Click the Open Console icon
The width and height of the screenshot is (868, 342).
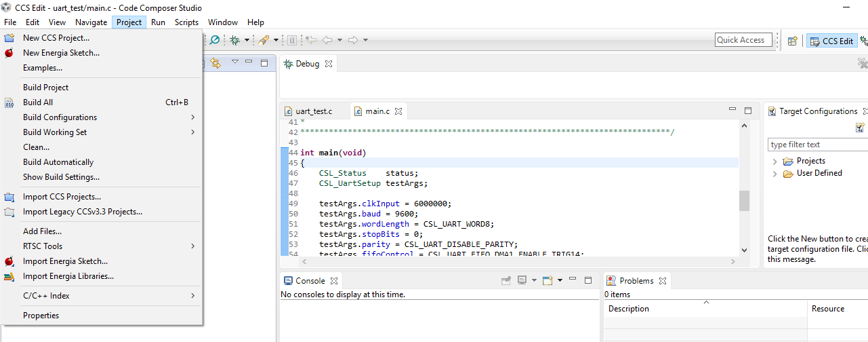(x=547, y=280)
